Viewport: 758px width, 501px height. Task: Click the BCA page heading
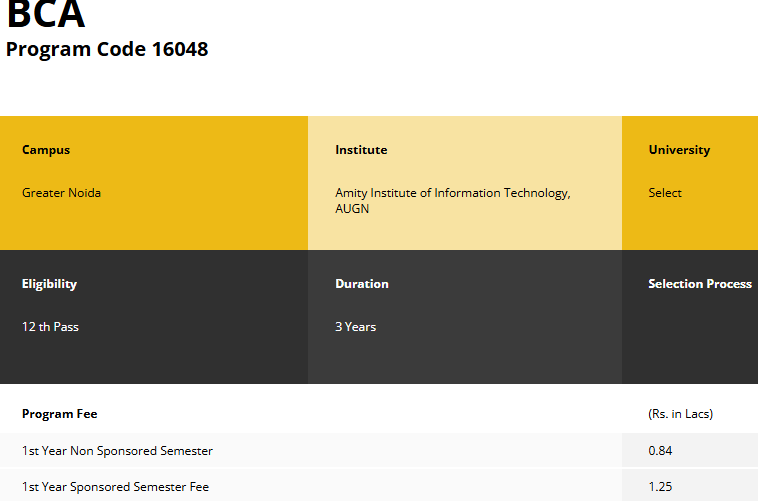coord(46,14)
